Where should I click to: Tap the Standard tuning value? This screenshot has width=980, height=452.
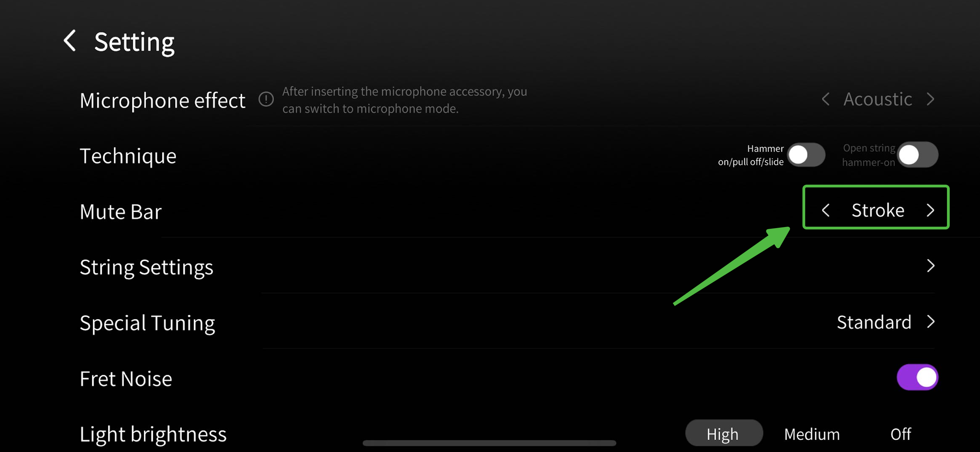(x=874, y=322)
